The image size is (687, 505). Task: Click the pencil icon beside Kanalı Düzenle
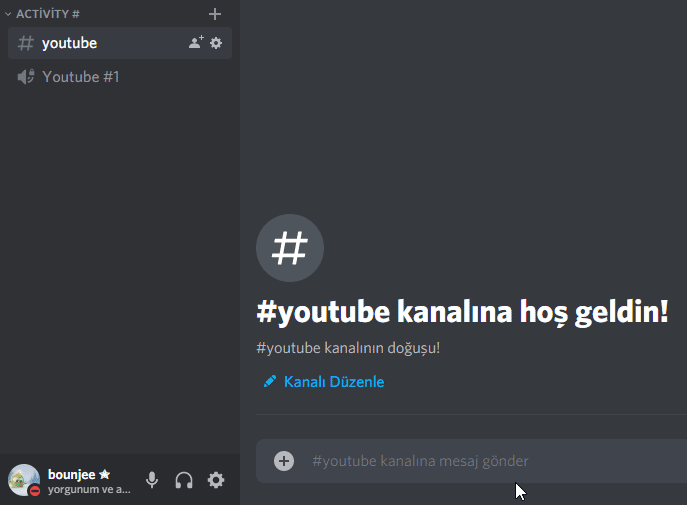[270, 381]
